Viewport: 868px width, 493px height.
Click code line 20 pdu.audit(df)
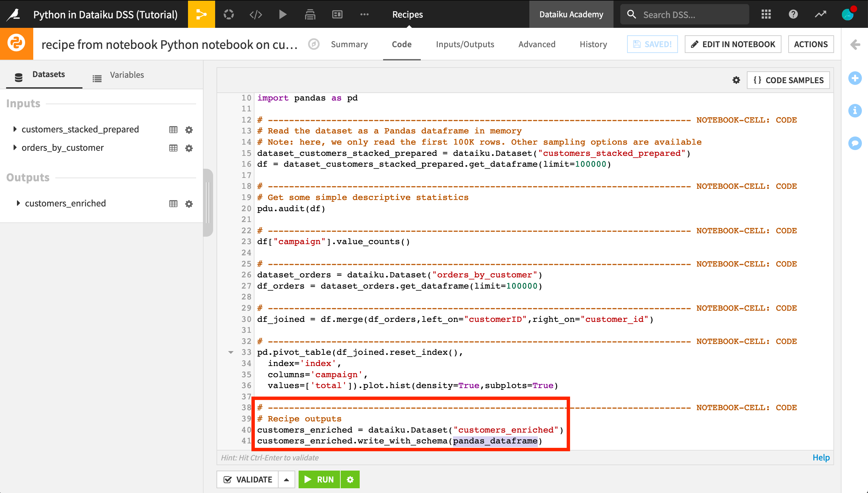(291, 208)
